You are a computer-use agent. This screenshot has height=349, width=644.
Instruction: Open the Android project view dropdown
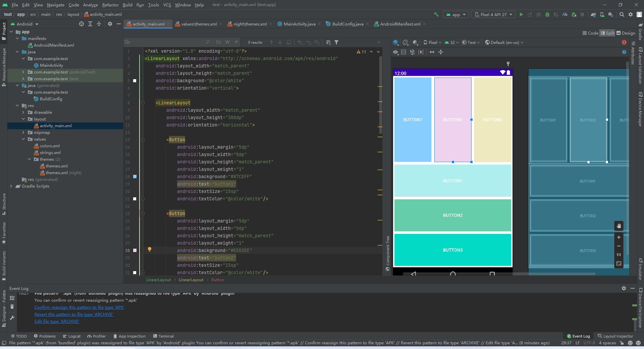[25, 24]
